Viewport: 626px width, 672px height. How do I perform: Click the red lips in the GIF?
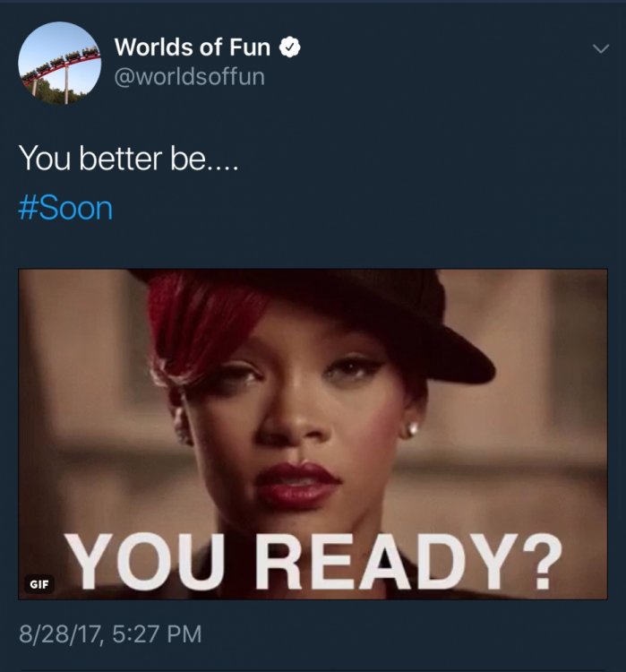[298, 484]
